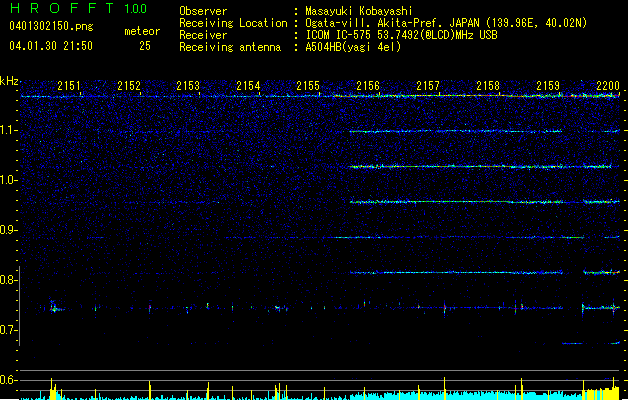Click the 2155 time marker
The width and height of the screenshot is (629, 400).
point(308,85)
